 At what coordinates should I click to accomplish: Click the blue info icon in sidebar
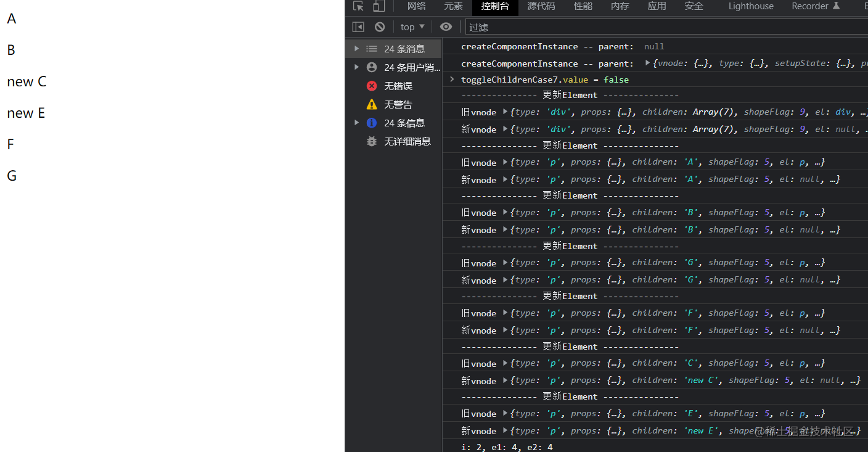coord(372,123)
